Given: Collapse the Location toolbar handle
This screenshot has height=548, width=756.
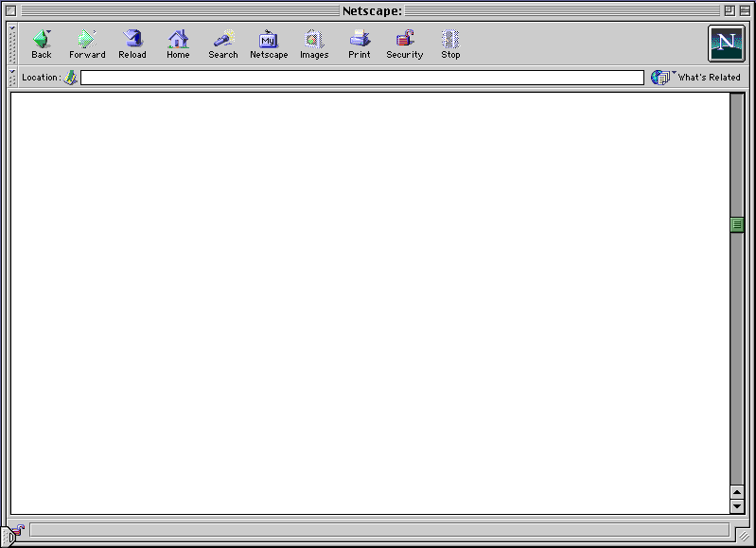Looking at the screenshot, I should pyautogui.click(x=12, y=78).
